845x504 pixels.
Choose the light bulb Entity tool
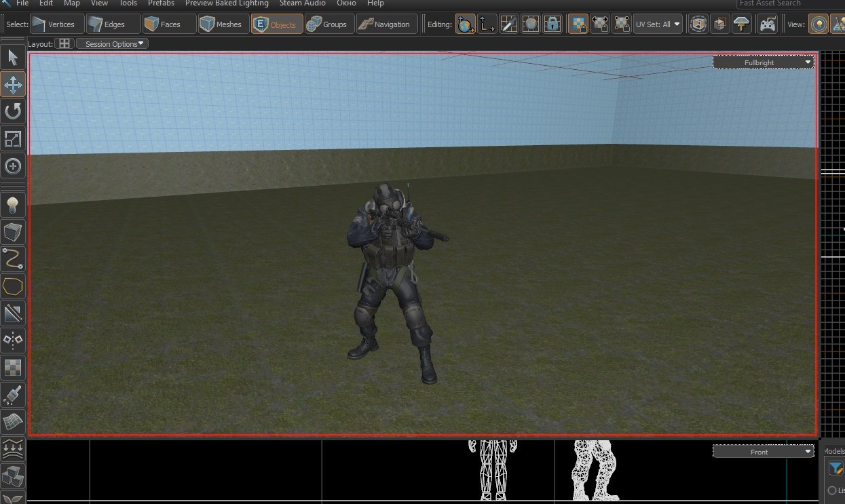click(x=13, y=204)
